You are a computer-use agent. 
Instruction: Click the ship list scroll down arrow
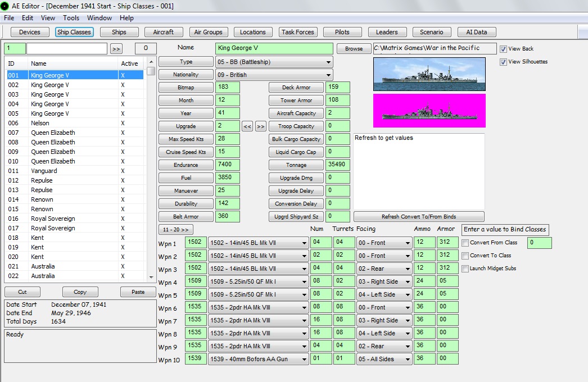pos(151,278)
